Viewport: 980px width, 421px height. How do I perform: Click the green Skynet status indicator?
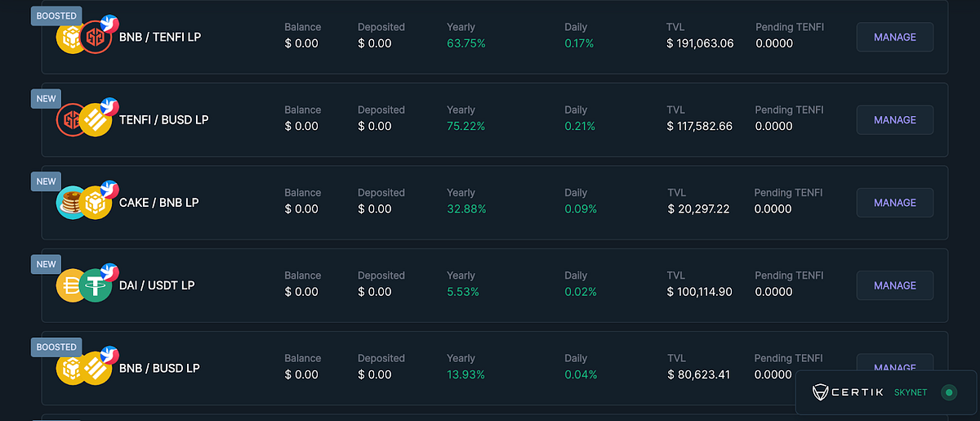click(x=948, y=392)
